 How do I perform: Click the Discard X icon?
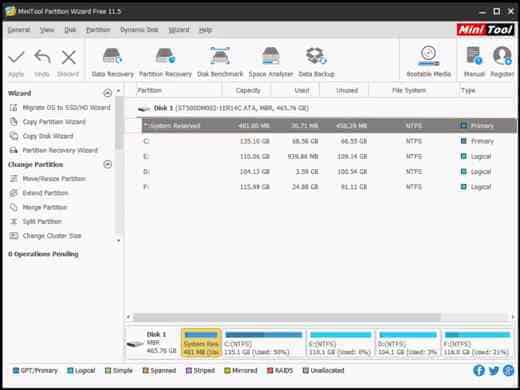(x=69, y=57)
